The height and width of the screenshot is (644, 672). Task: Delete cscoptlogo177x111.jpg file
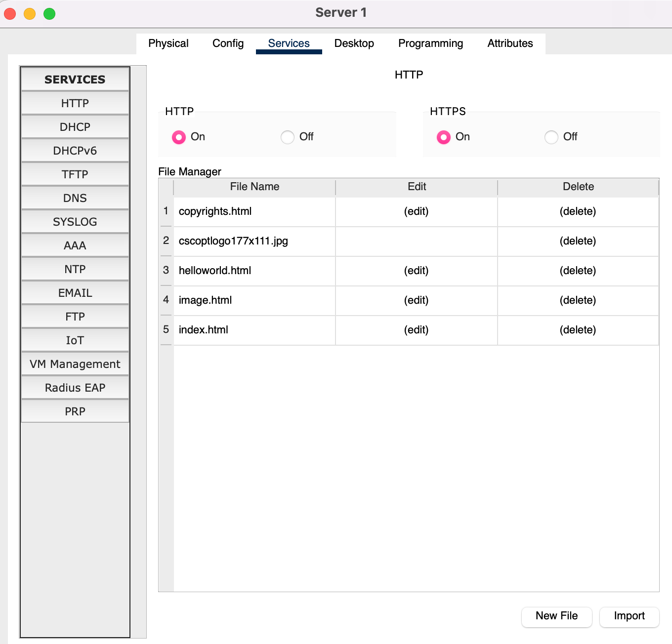click(578, 241)
